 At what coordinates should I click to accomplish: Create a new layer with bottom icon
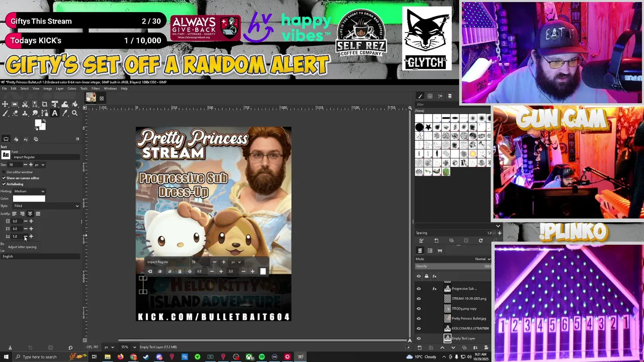click(420, 347)
